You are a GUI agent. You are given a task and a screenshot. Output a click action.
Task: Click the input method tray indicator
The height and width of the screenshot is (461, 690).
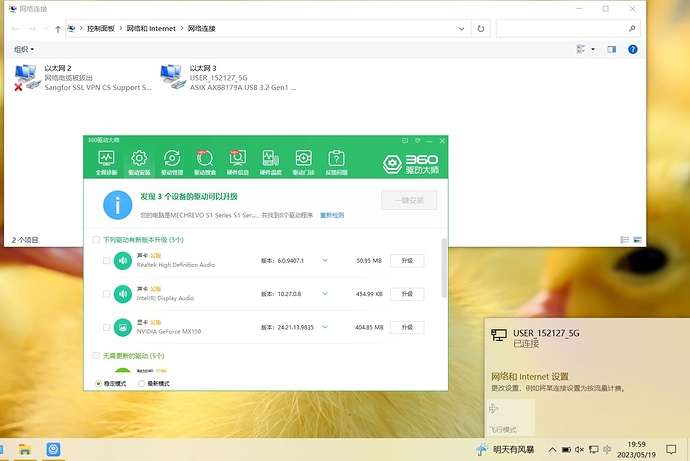[607, 450]
